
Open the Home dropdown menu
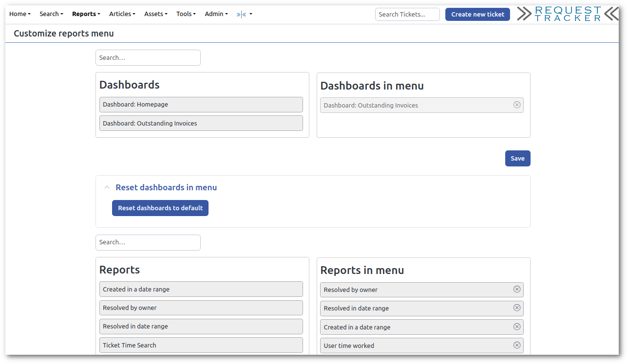[19, 14]
